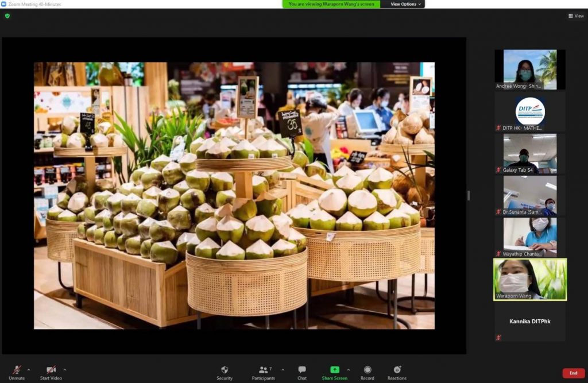The image size is (588, 383).
Task: Open the Security options
Action: coord(225,372)
